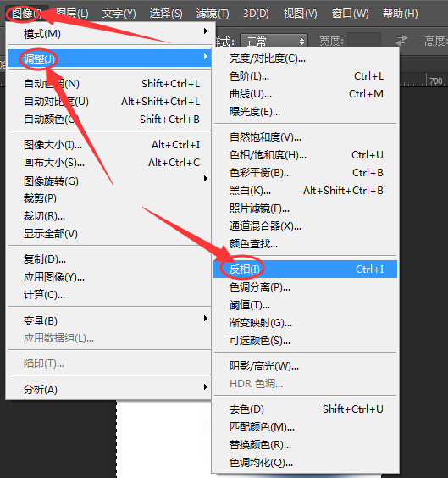Select 阴影/高光(W)... adjustment
This screenshot has width=448, height=478.
point(306,366)
